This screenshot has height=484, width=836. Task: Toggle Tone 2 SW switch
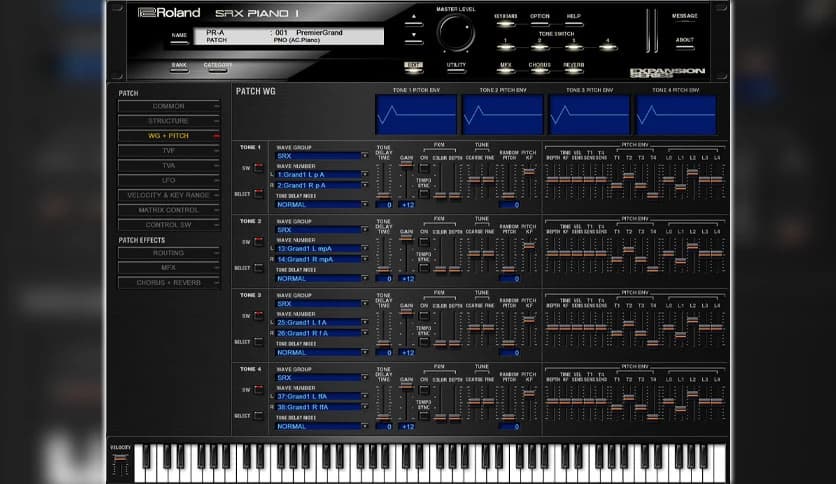259,242
